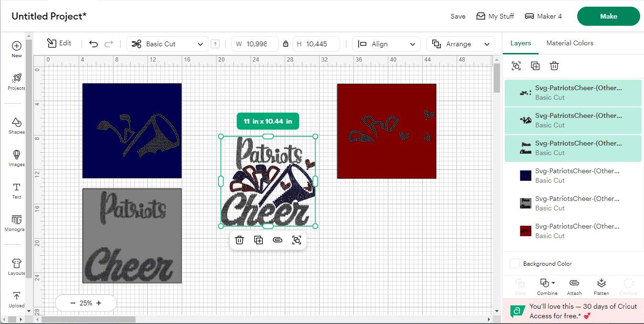Click the Edit toolbar button
This screenshot has width=644, height=324.
[x=59, y=43]
